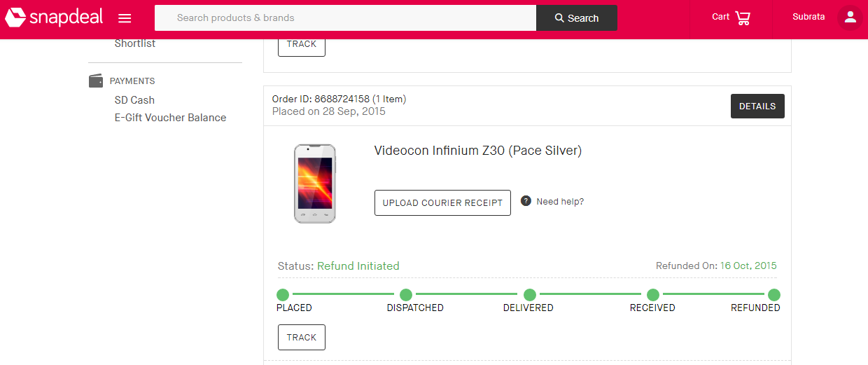The height and width of the screenshot is (365, 868).
Task: Open the hamburger menu
Action: pyautogui.click(x=125, y=18)
